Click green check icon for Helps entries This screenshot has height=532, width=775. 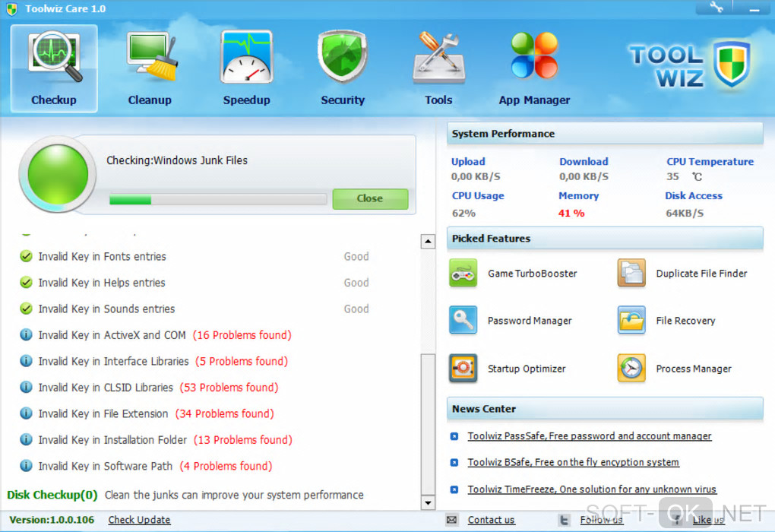(26, 282)
